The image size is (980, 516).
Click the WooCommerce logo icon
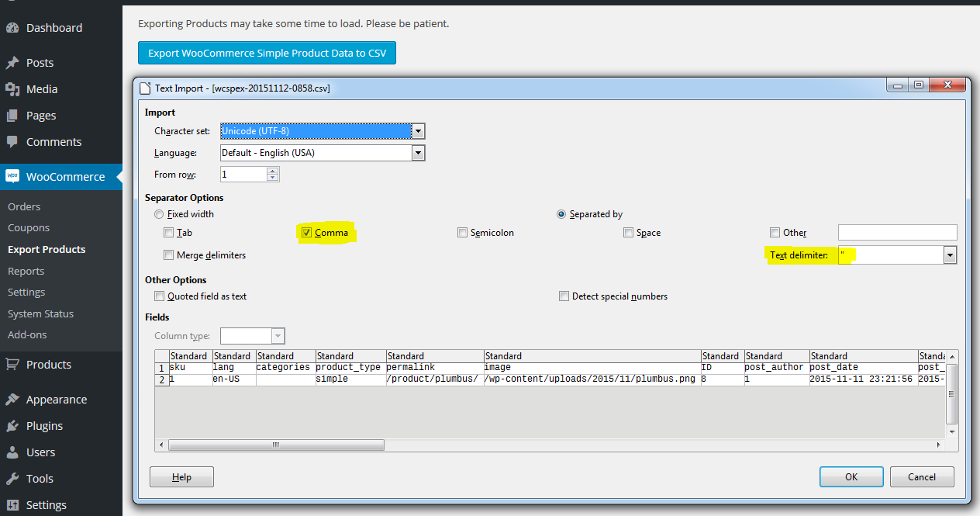point(12,176)
